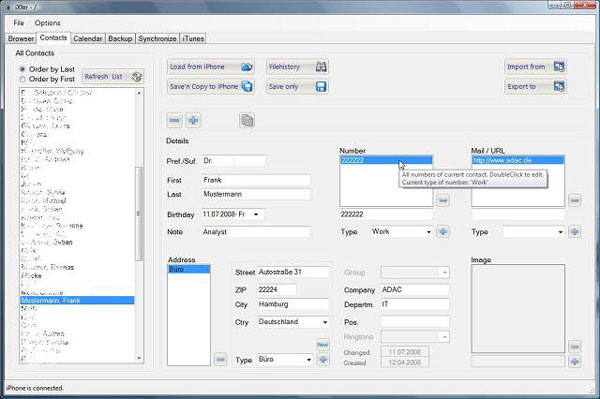The image size is (600, 399).
Task: Click scroll-up arrow of contacts list
Action: point(139,93)
